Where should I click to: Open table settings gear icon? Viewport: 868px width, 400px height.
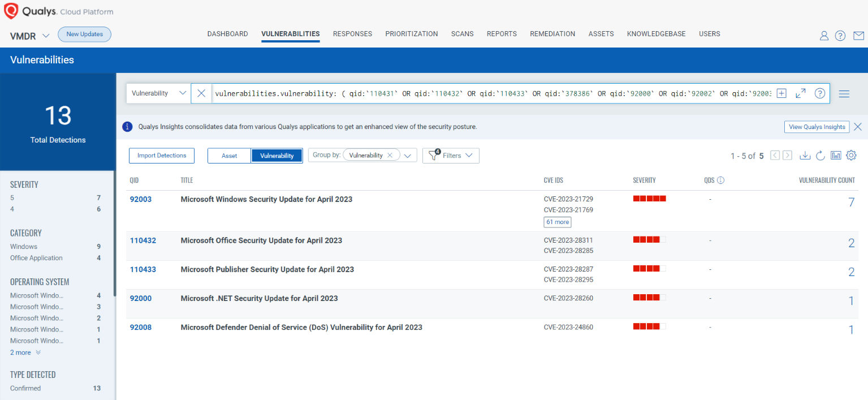coord(851,156)
